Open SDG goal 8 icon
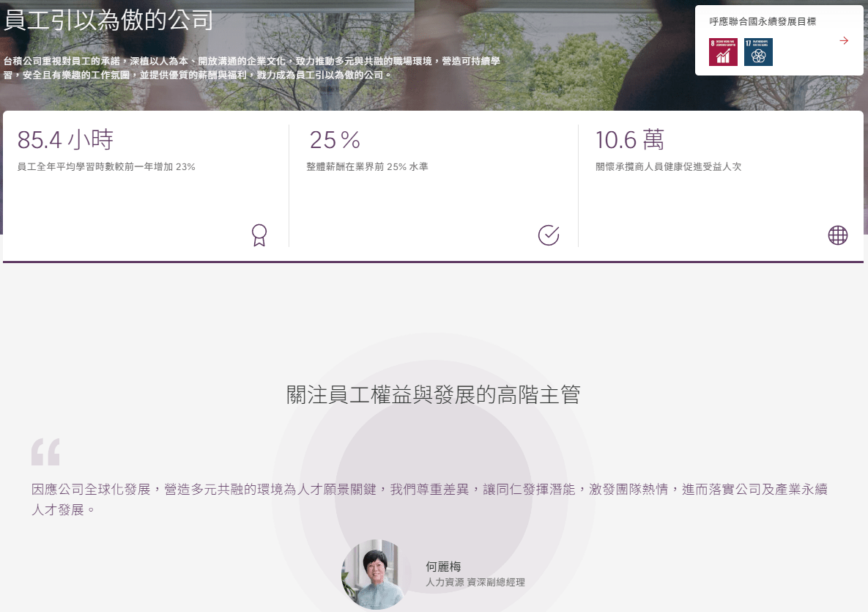This screenshot has width=868, height=612. pos(723,52)
